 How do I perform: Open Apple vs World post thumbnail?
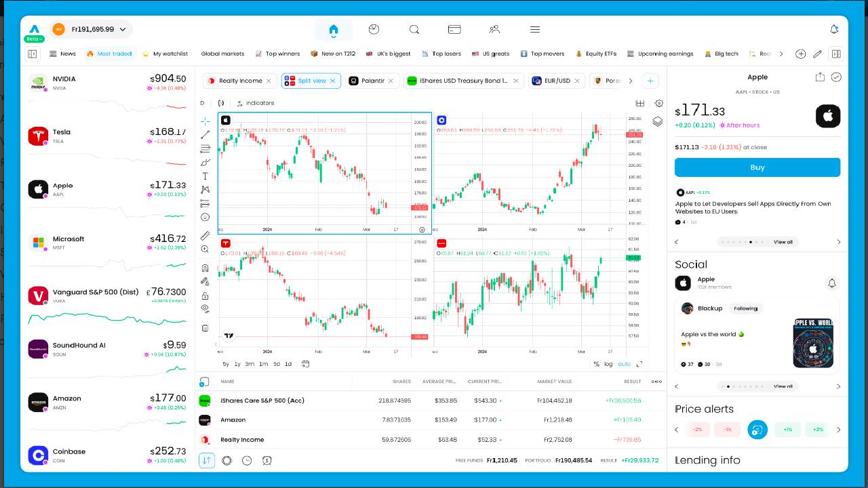coord(813,343)
